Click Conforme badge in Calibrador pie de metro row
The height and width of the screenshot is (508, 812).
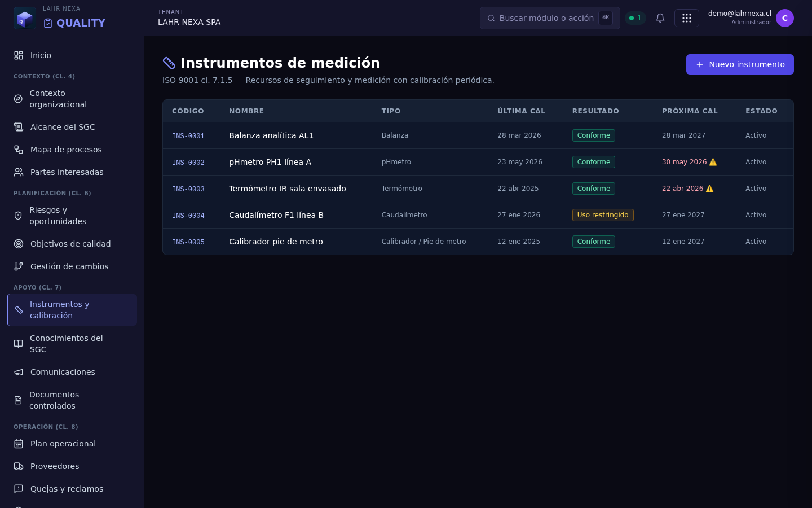pyautogui.click(x=594, y=242)
